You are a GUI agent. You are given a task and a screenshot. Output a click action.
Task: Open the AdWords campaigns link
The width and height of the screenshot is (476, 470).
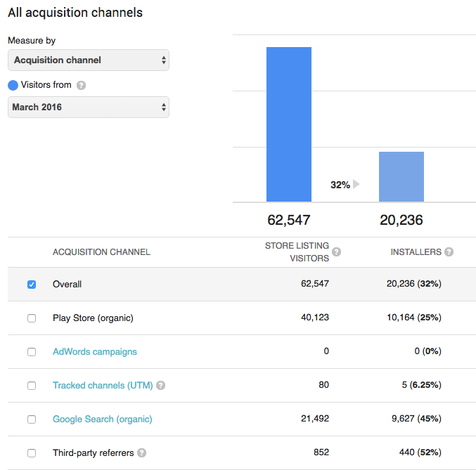pyautogui.click(x=95, y=352)
